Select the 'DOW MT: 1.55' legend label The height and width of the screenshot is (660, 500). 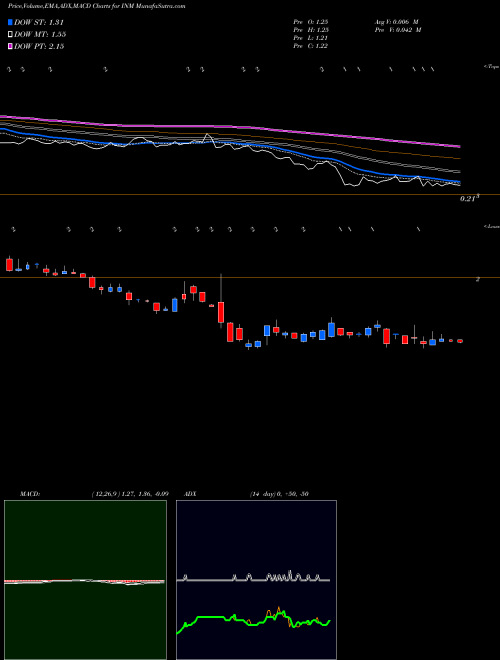click(40, 35)
